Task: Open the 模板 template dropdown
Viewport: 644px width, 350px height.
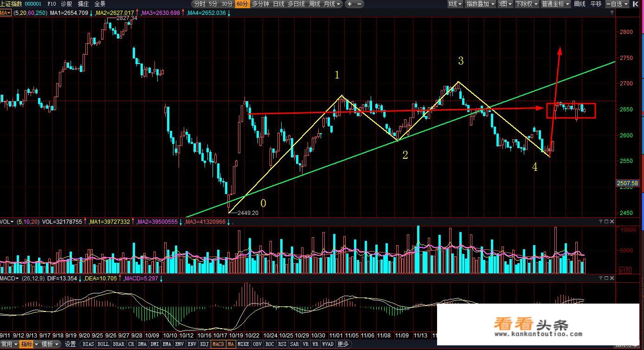Action: [x=50, y=344]
